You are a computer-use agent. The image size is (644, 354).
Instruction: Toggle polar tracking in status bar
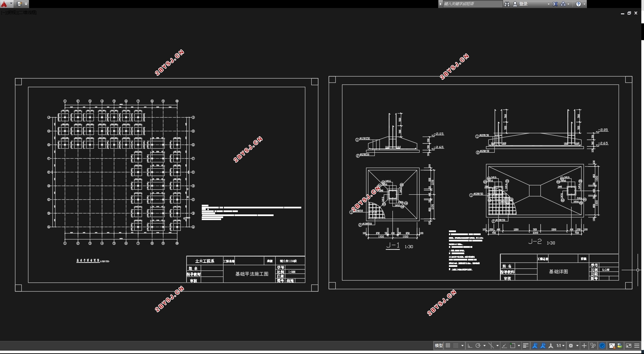click(x=478, y=346)
